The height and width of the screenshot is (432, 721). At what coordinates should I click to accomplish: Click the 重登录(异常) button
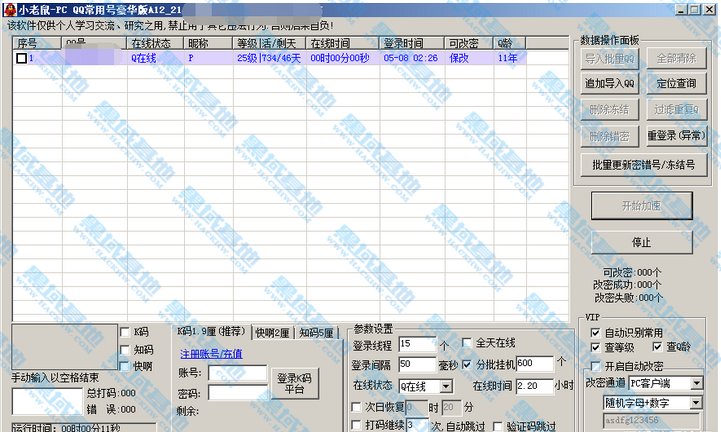coord(676,136)
